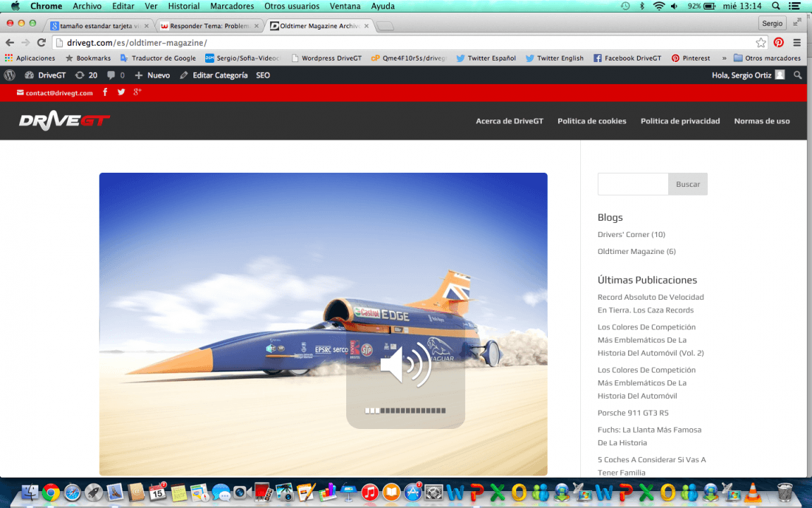Open VLC from the Dock
This screenshot has height=508, width=812.
[x=752, y=492]
